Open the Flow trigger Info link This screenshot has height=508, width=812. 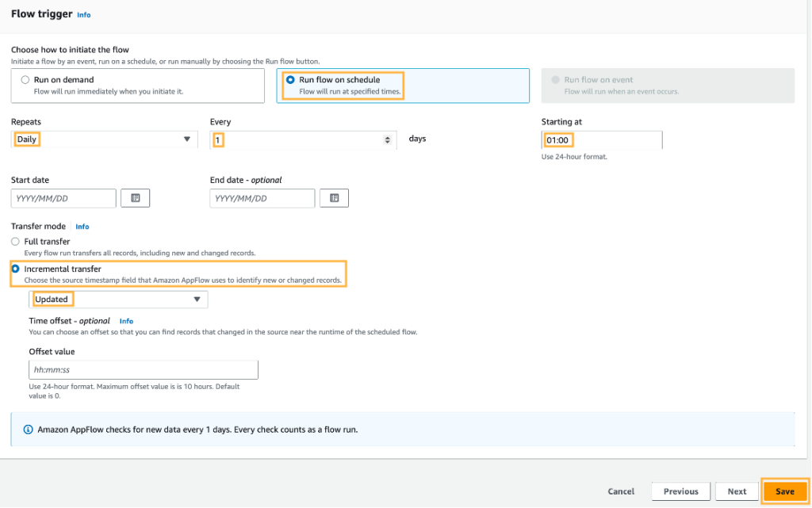point(83,14)
